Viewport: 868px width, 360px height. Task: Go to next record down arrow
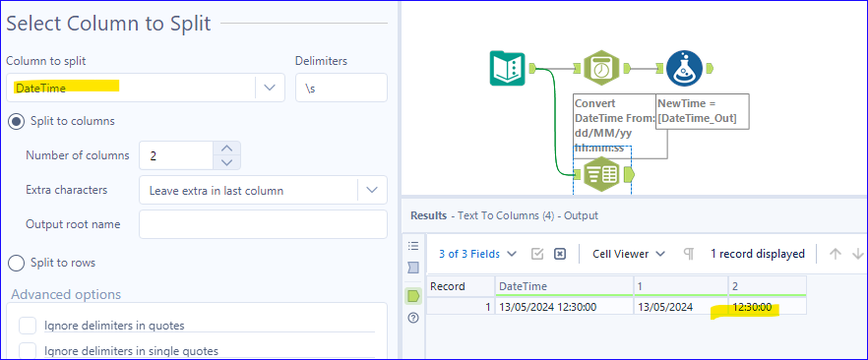tap(857, 254)
